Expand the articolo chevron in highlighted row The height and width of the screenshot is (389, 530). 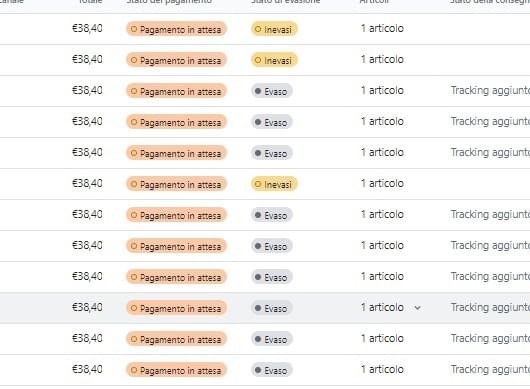pyautogui.click(x=418, y=308)
